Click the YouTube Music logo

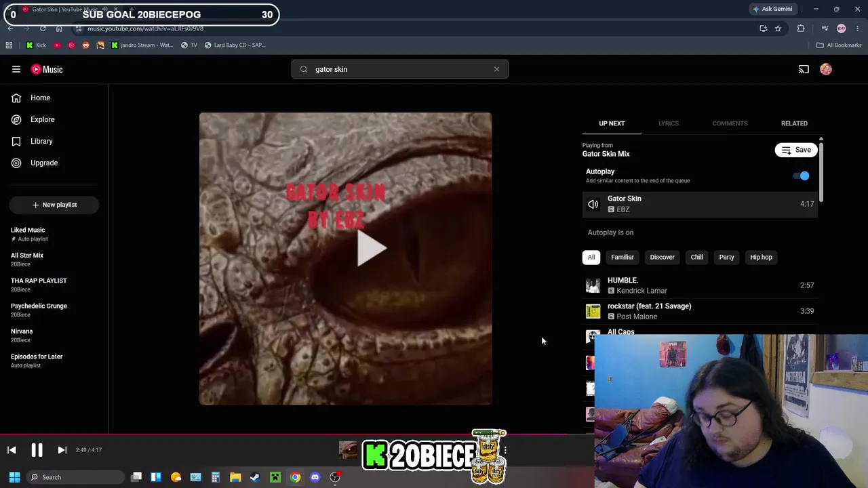tap(47, 69)
